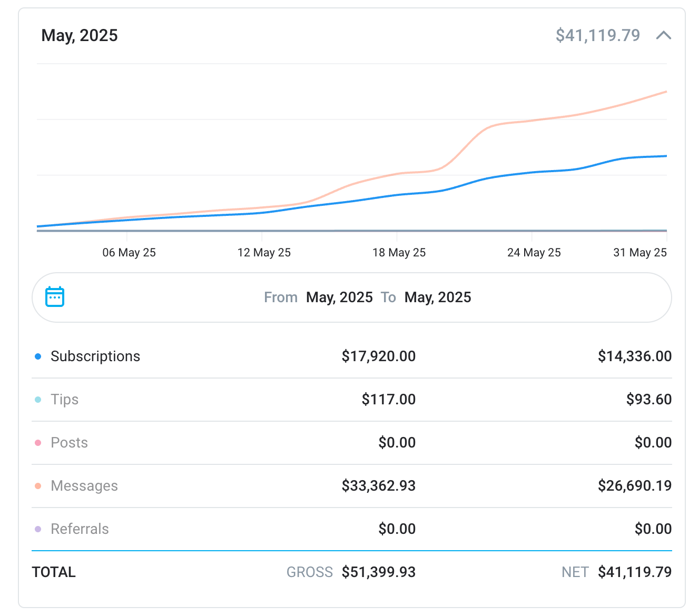Open the From May, 2025 date picker
This screenshot has height=616, width=689.
pos(339,297)
